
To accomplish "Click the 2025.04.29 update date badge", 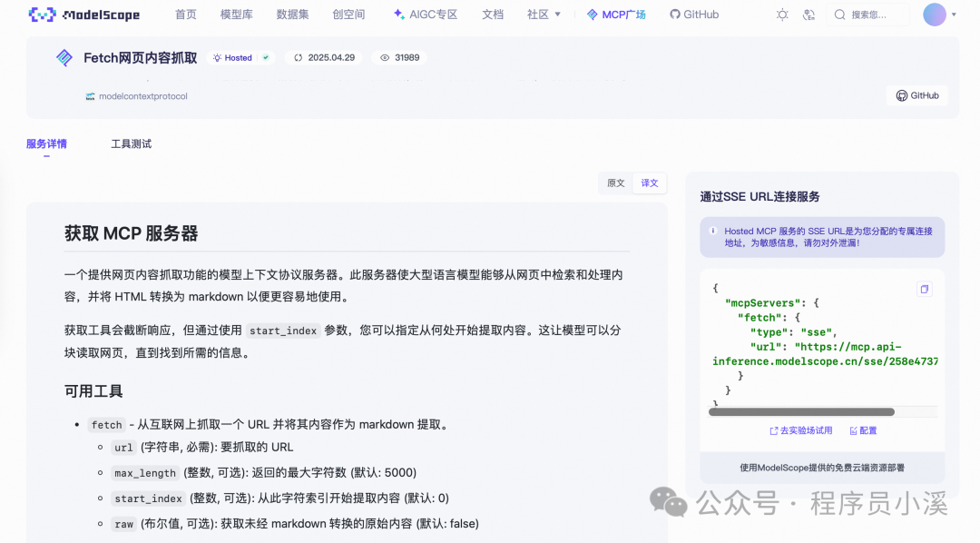I will [x=324, y=57].
